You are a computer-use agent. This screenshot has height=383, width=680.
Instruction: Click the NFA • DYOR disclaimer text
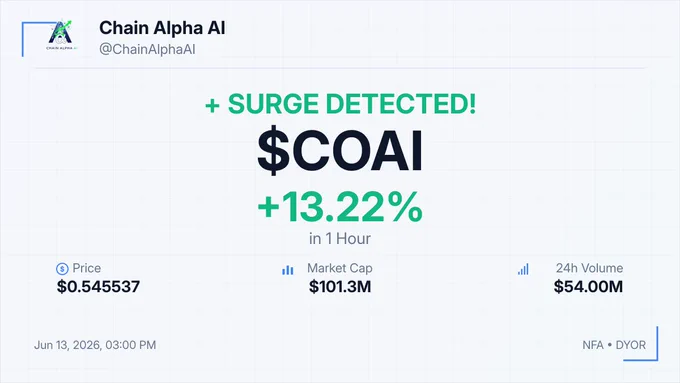[x=614, y=345]
